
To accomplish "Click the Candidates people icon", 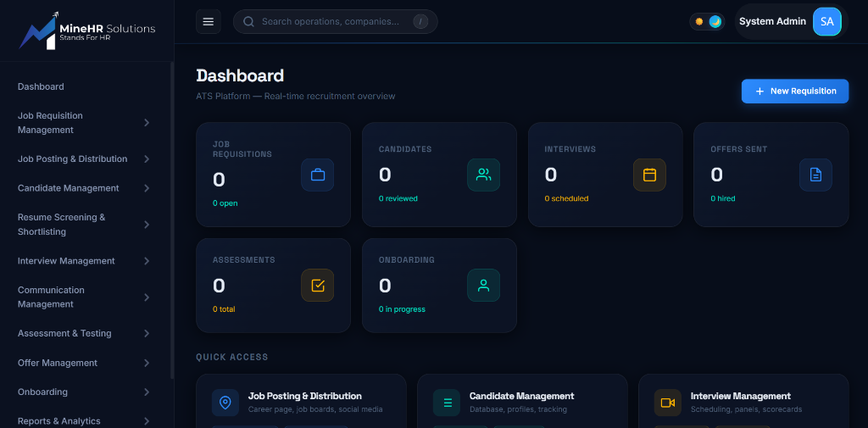I will click(484, 175).
